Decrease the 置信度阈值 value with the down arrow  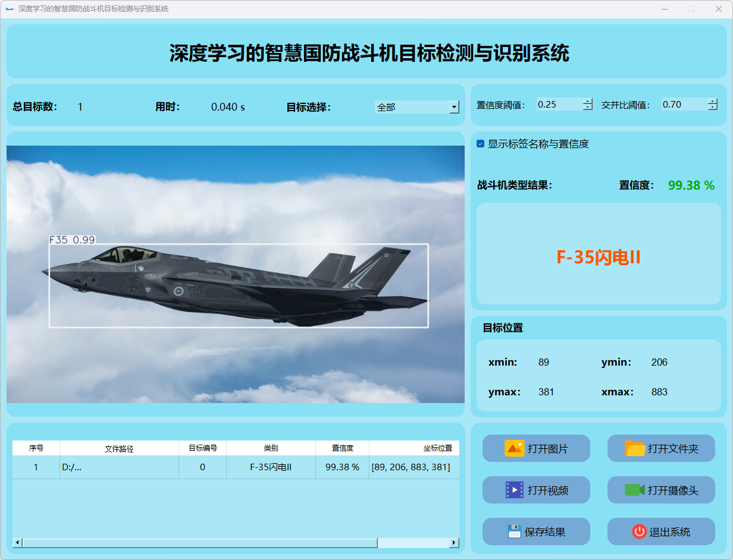point(588,108)
